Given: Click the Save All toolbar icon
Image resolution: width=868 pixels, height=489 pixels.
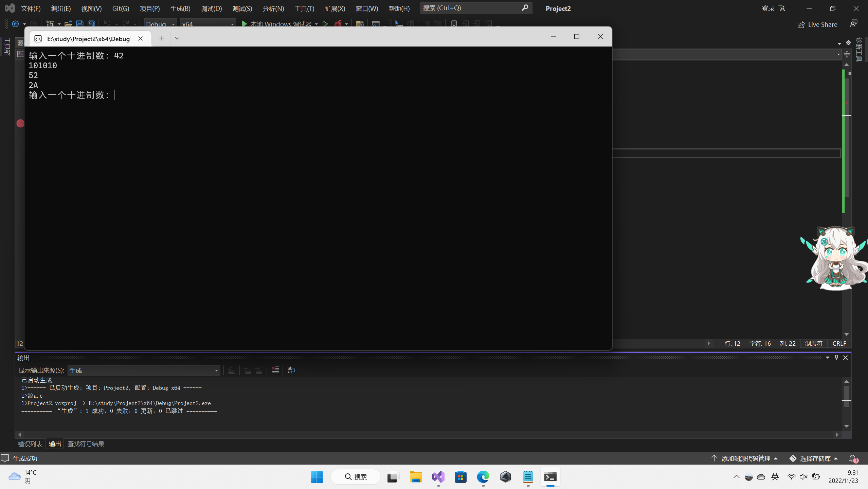Looking at the screenshot, I should pyautogui.click(x=91, y=24).
